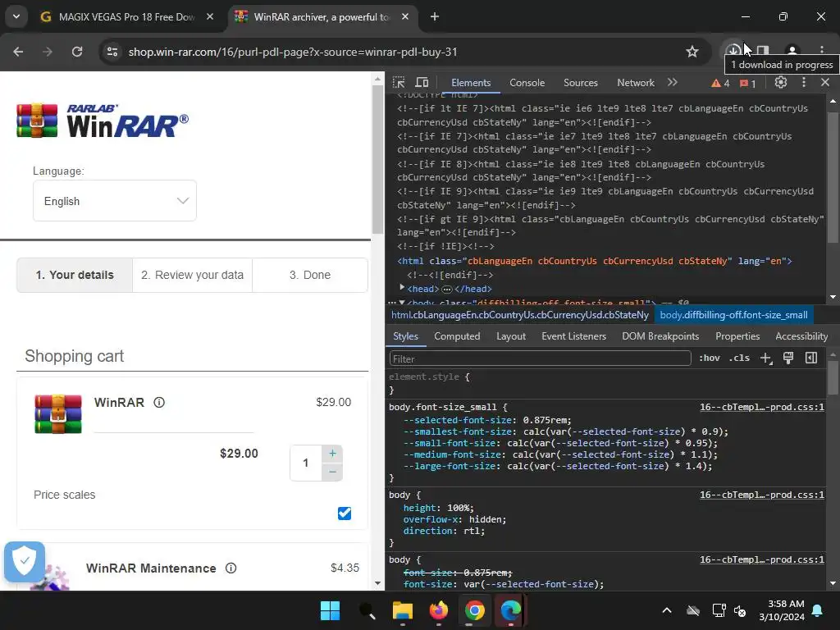Open the blue shield security badge

click(x=24, y=561)
